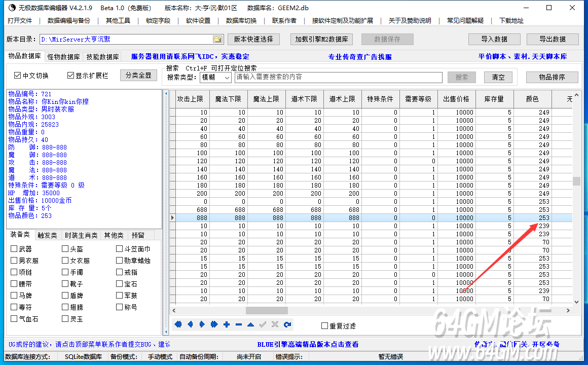Check the 翅膀 category box

[65, 307]
